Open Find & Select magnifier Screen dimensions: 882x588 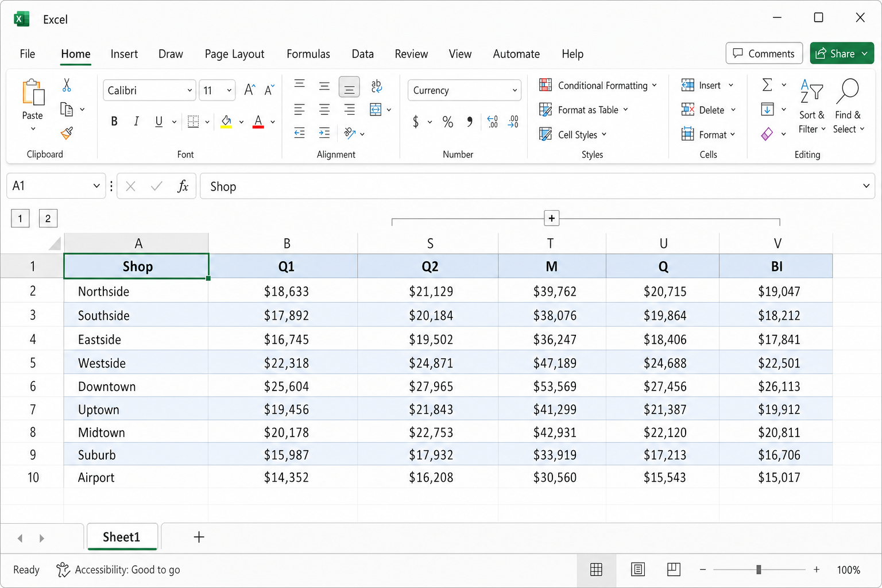[848, 107]
